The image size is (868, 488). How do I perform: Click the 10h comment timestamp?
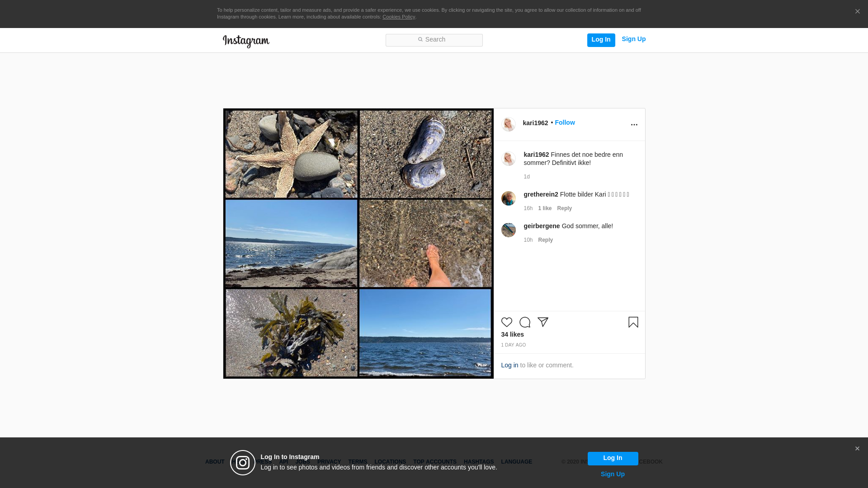[x=528, y=240]
